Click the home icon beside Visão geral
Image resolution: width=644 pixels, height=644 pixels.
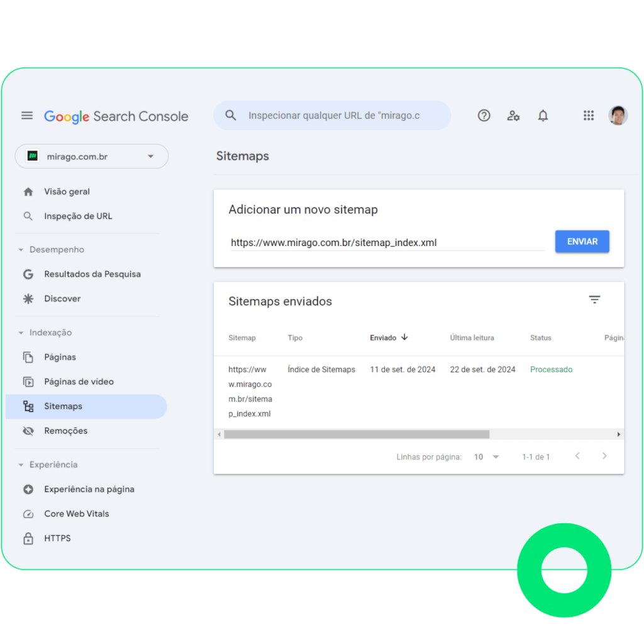(x=28, y=192)
